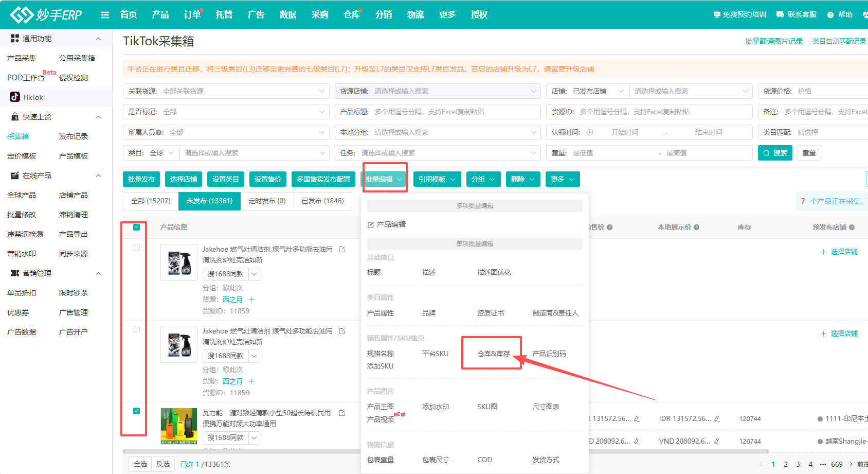Uncheck the 瓦力能 product row checkbox
The width and height of the screenshot is (868, 474).
pos(136,411)
